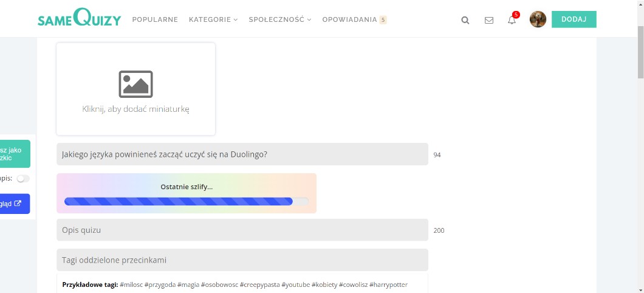Click the user profile avatar

coord(538,19)
